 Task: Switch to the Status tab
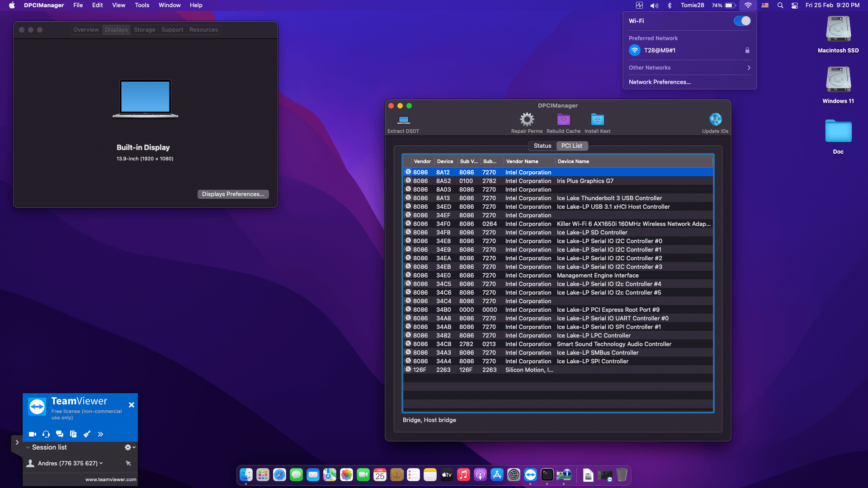(542, 145)
